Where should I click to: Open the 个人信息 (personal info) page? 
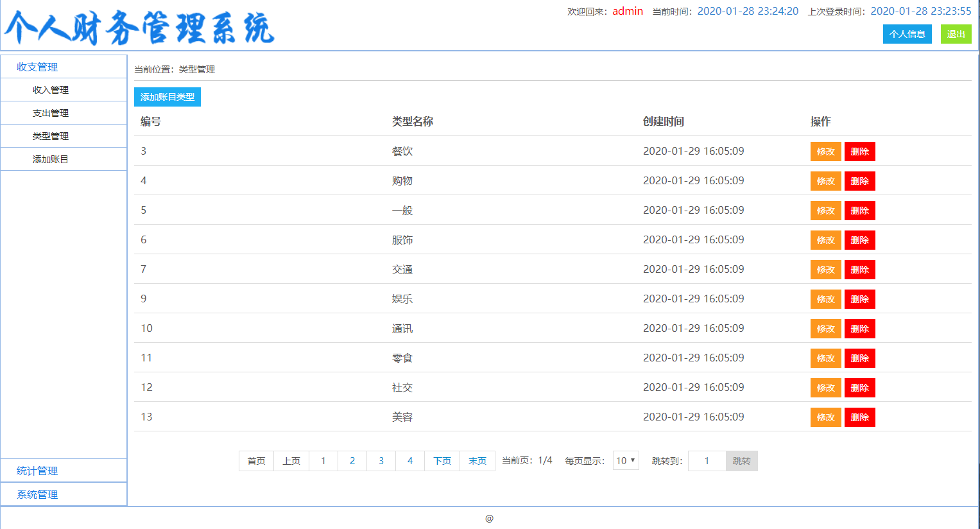coord(907,33)
